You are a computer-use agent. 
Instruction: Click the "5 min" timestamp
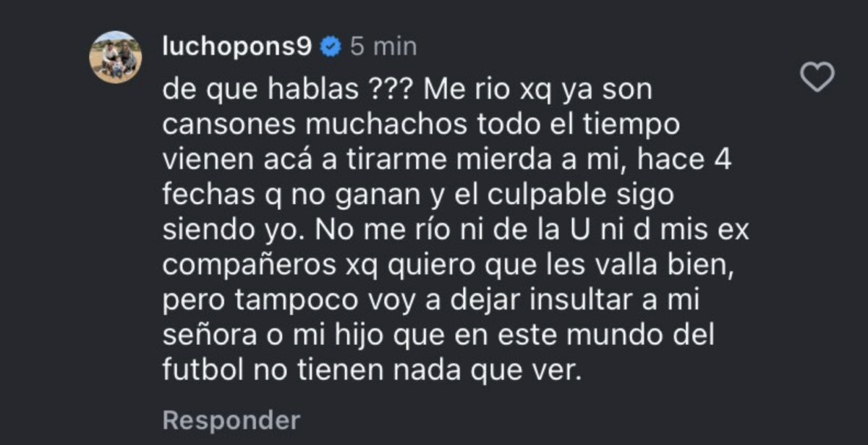tap(383, 47)
